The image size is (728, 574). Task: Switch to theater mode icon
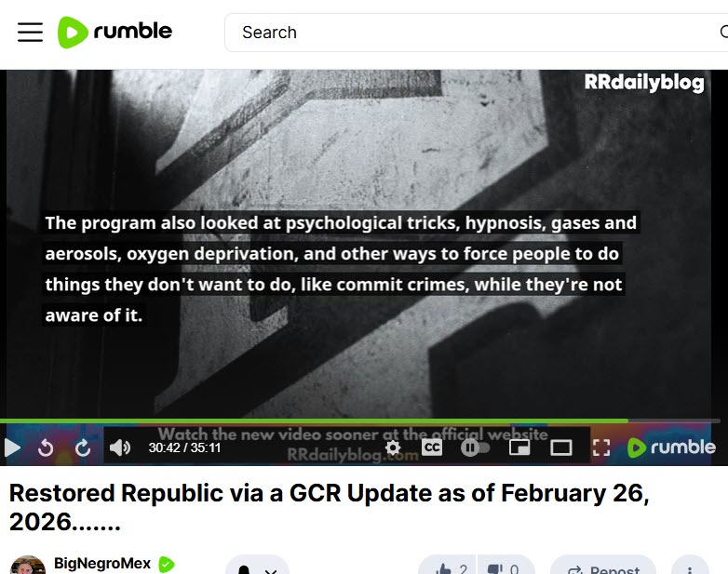click(x=560, y=447)
